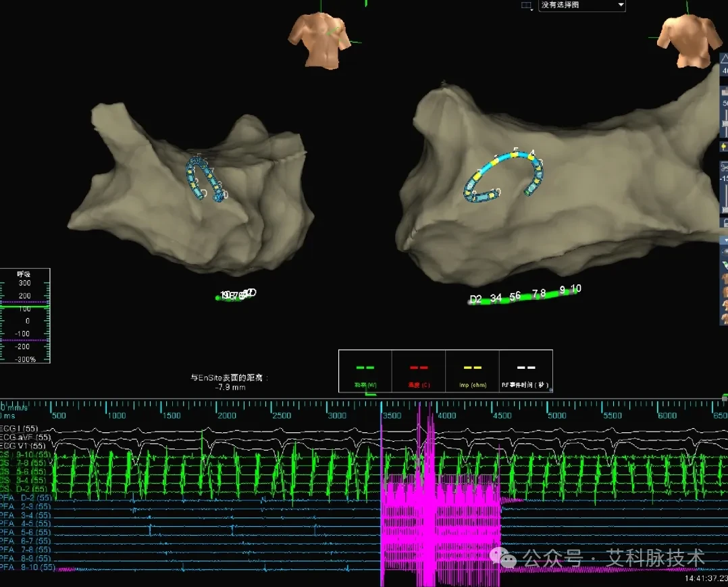Click the 4000 ms mark on time ruler
The width and height of the screenshot is (728, 587).
446,415
